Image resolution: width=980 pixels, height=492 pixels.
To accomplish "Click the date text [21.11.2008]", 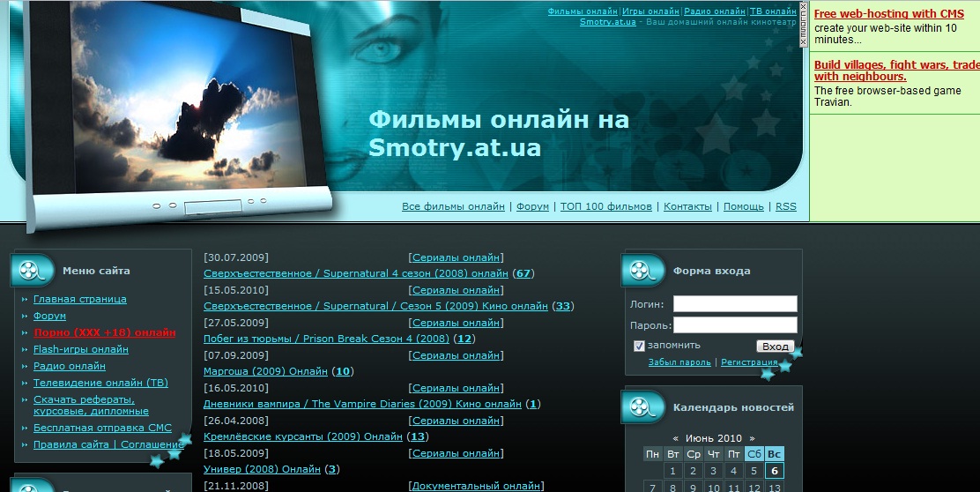I will click(x=235, y=486).
